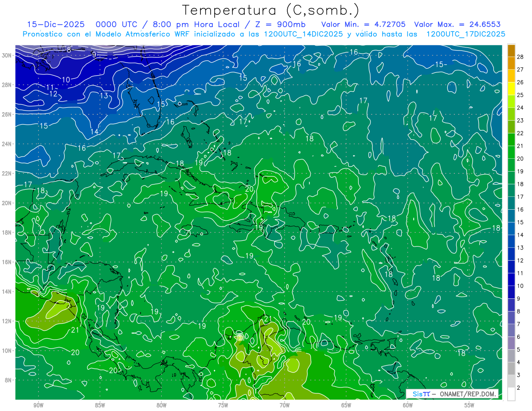The height and width of the screenshot is (411, 532).
Task: Click the yellow legend swatch between 25 and 26
Action: point(511,89)
